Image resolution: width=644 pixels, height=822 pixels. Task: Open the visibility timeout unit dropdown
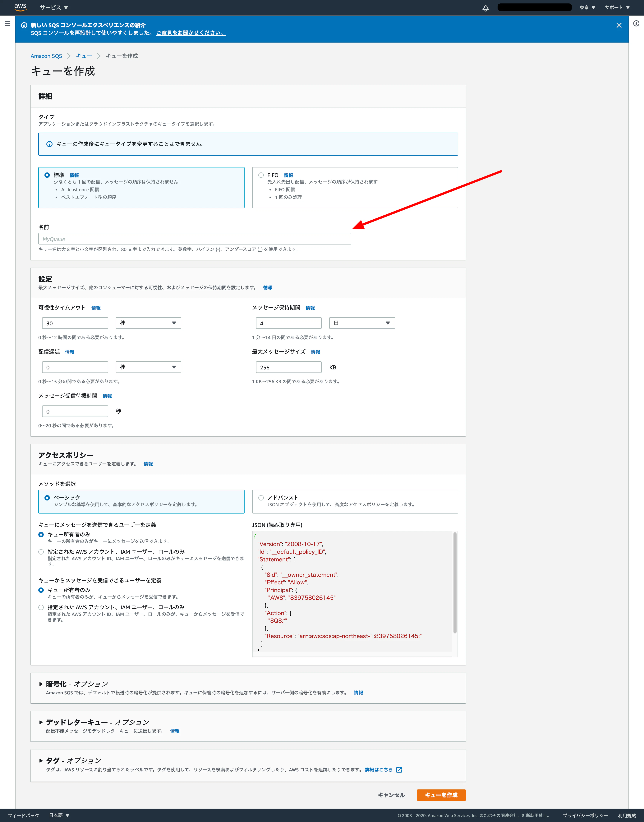[148, 323]
